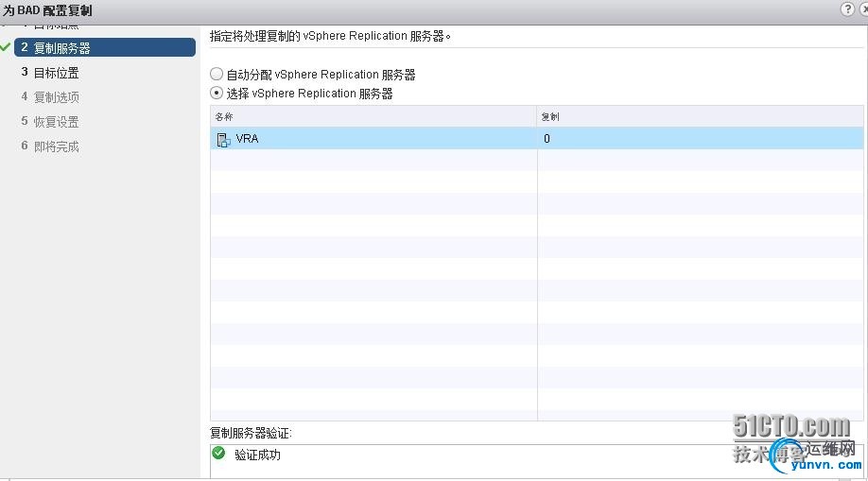Click green checkmark beside step 2

(x=6, y=47)
